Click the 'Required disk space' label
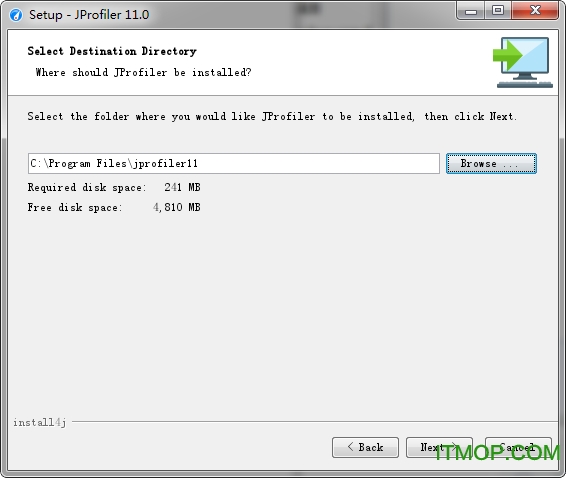Viewport: 566px width, 478px height. 87,187
